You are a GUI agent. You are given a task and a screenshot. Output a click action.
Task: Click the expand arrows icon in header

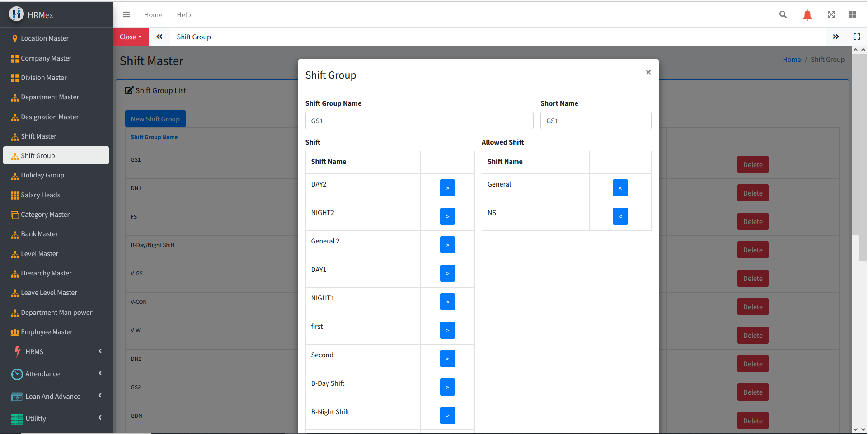831,14
